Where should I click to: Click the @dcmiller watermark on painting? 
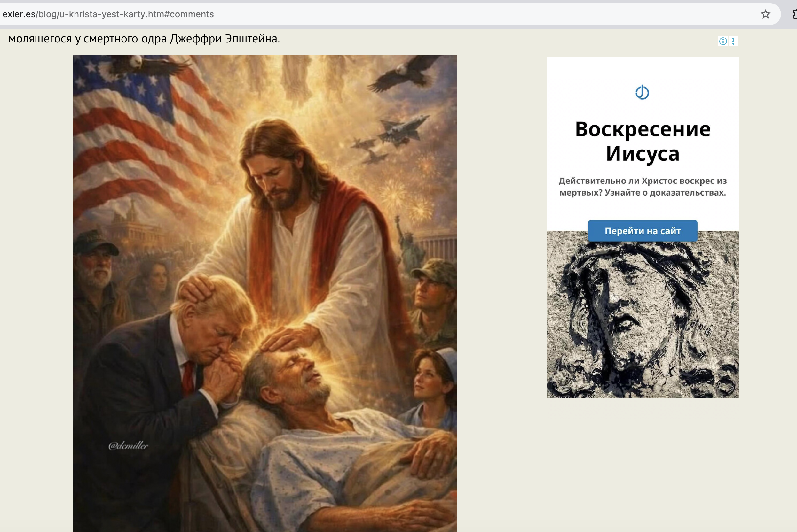coord(128,446)
